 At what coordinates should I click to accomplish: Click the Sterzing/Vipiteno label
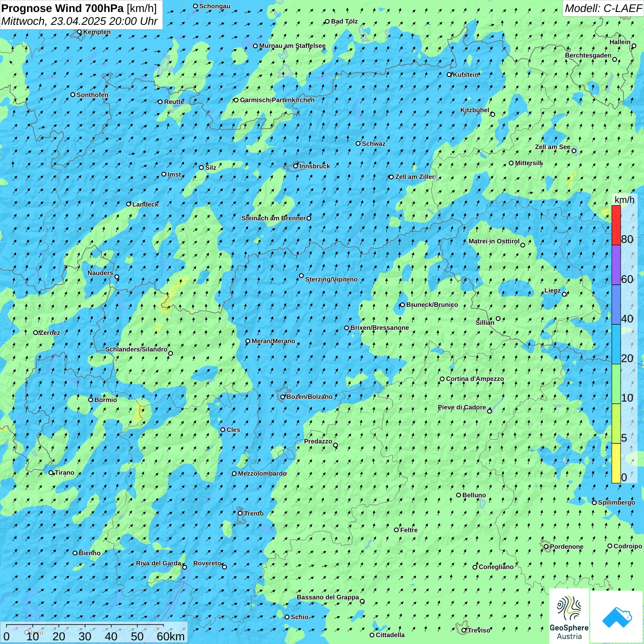pos(331,280)
